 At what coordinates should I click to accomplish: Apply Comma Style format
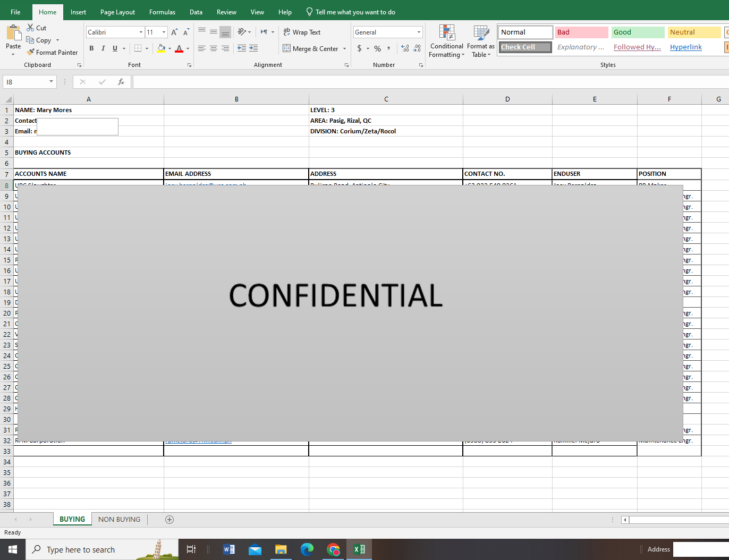point(389,48)
